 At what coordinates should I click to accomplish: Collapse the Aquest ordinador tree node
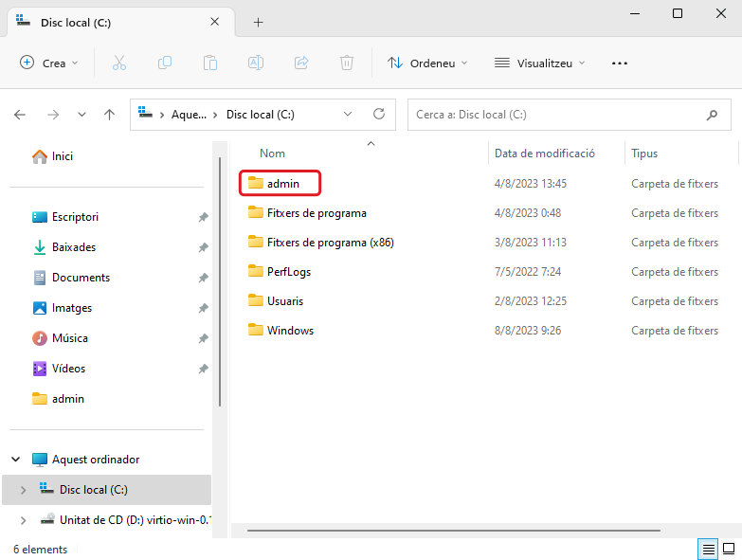[16, 460]
